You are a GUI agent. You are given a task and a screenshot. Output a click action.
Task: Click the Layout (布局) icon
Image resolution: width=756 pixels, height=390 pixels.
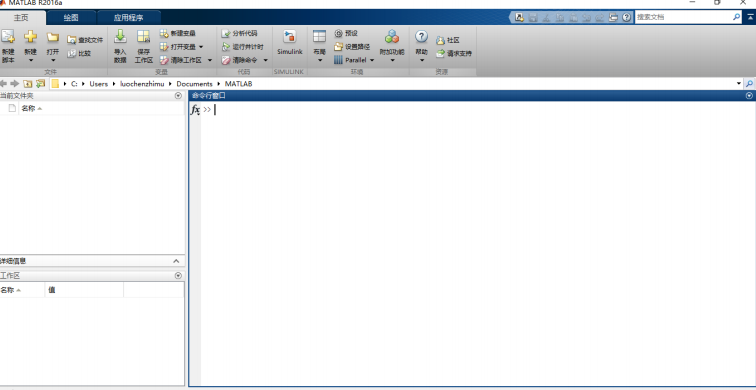(x=319, y=37)
